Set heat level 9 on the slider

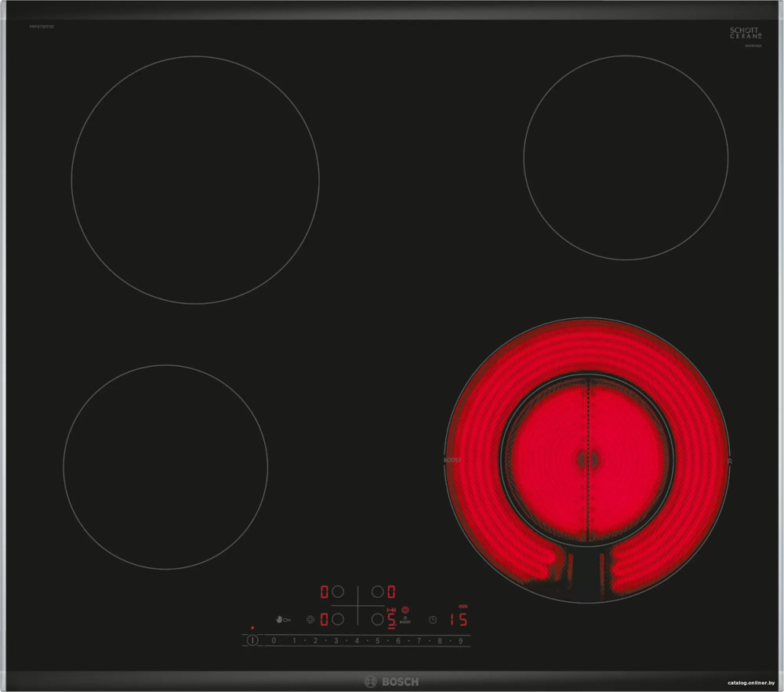[x=460, y=641]
